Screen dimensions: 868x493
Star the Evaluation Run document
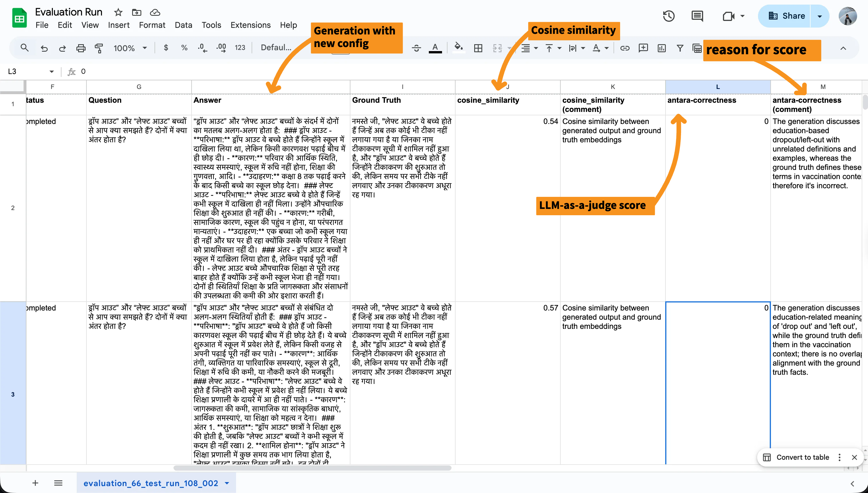[x=118, y=13]
